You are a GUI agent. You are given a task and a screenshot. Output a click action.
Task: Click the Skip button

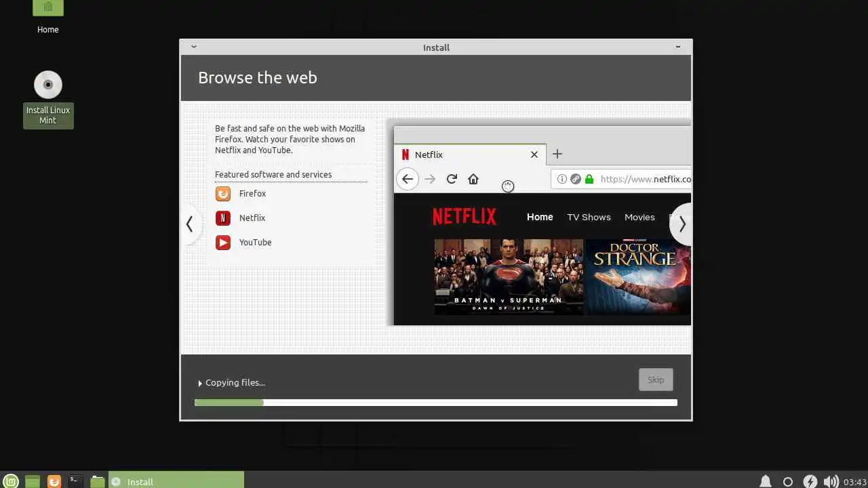(656, 380)
